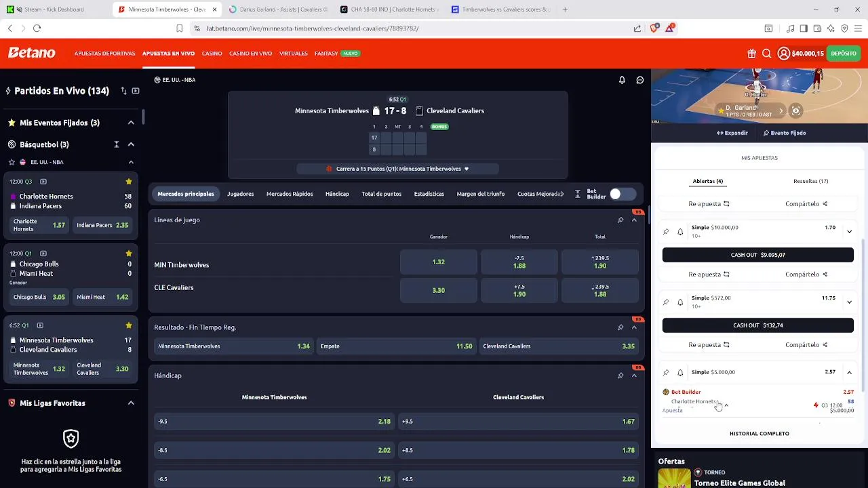868x488 pixels.
Task: Expand the $10.000,00 bet details
Action: (849, 232)
